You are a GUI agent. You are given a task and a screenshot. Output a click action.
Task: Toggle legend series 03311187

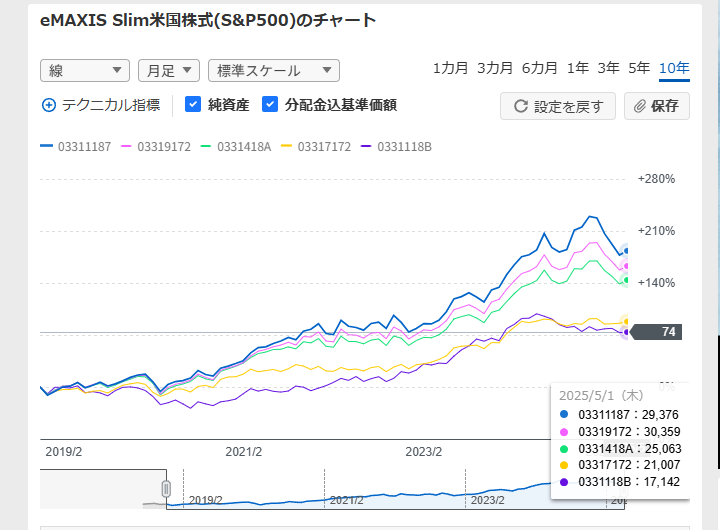76,147
